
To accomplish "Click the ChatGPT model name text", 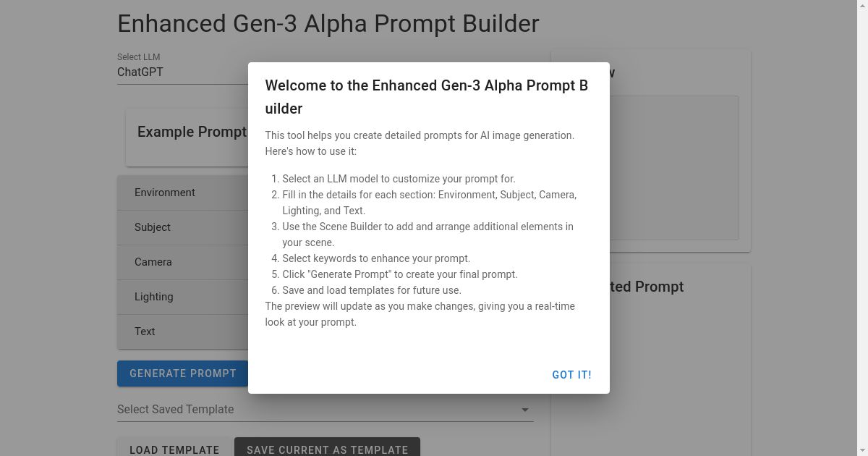I will [x=140, y=72].
